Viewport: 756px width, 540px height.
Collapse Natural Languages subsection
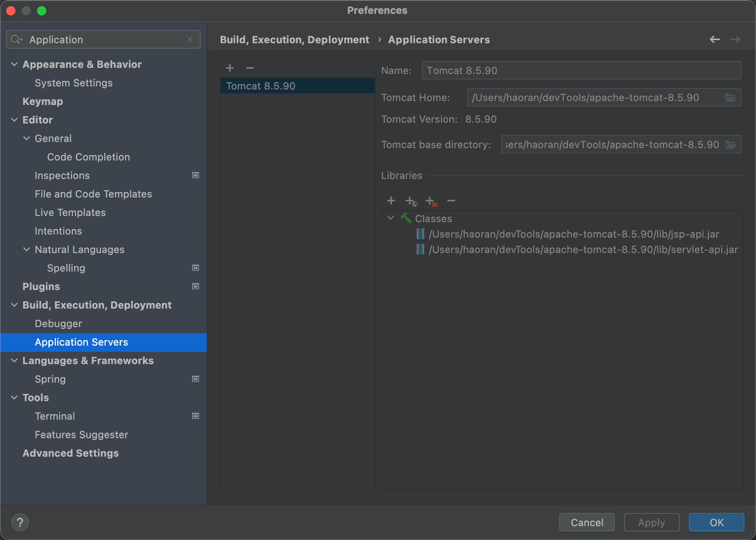[x=27, y=249]
